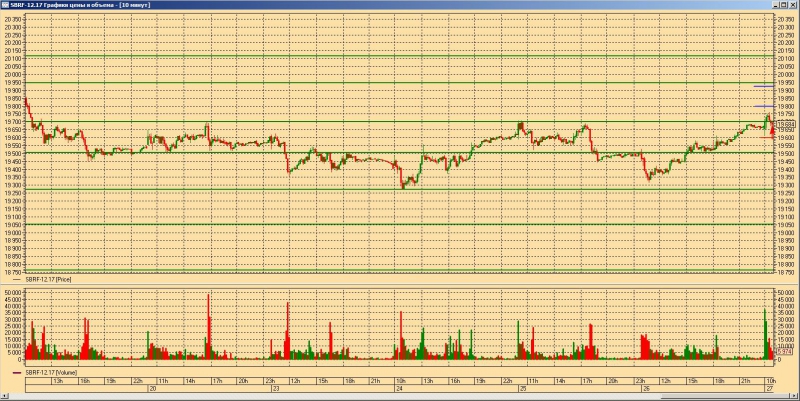Click the horizontal scrollbar left arrow

click(5, 396)
